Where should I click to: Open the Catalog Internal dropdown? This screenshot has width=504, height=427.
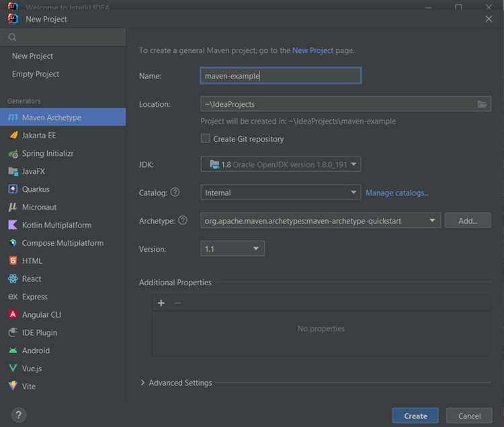pos(281,193)
